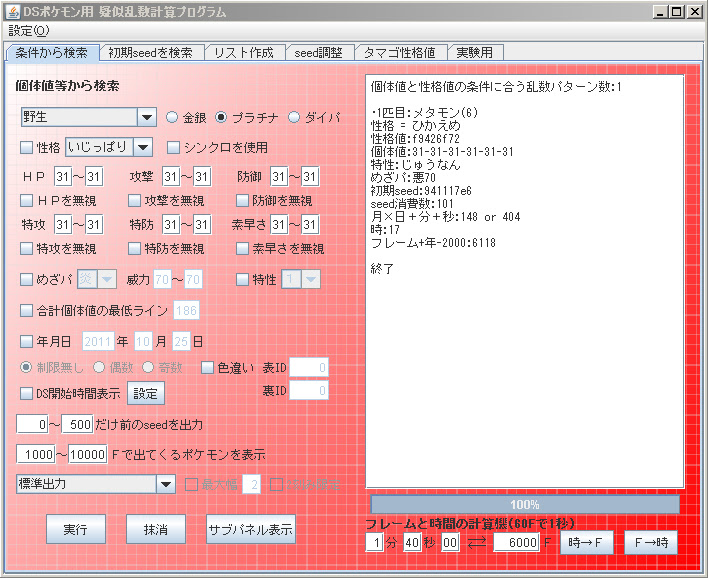The width and height of the screenshot is (708, 578).
Task: Enable the めざパ checkbox
Action: point(27,280)
